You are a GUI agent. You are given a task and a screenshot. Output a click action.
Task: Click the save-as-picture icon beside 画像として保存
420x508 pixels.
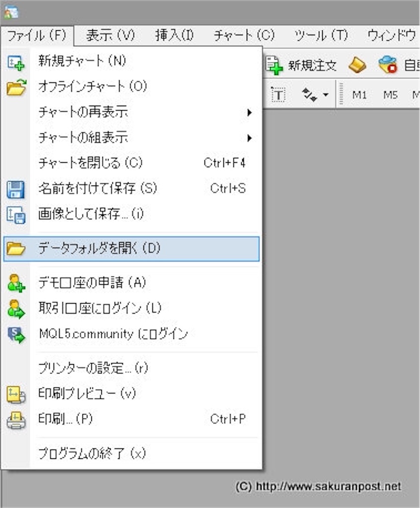click(15, 214)
